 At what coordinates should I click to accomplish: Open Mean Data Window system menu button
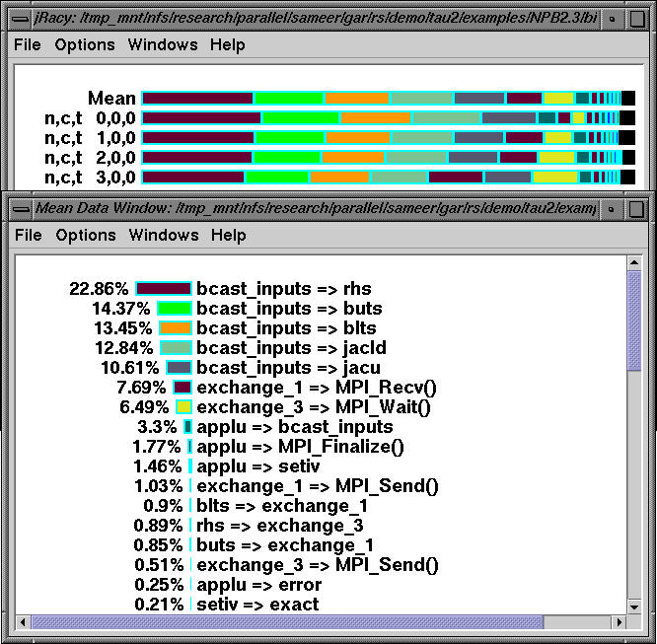[20, 209]
